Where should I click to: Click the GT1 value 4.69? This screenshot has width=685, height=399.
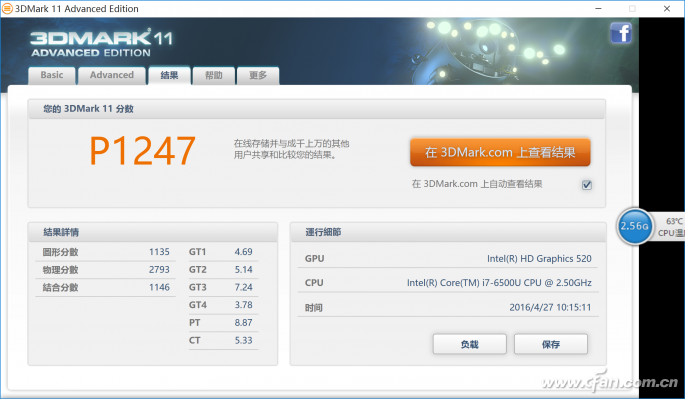point(243,252)
